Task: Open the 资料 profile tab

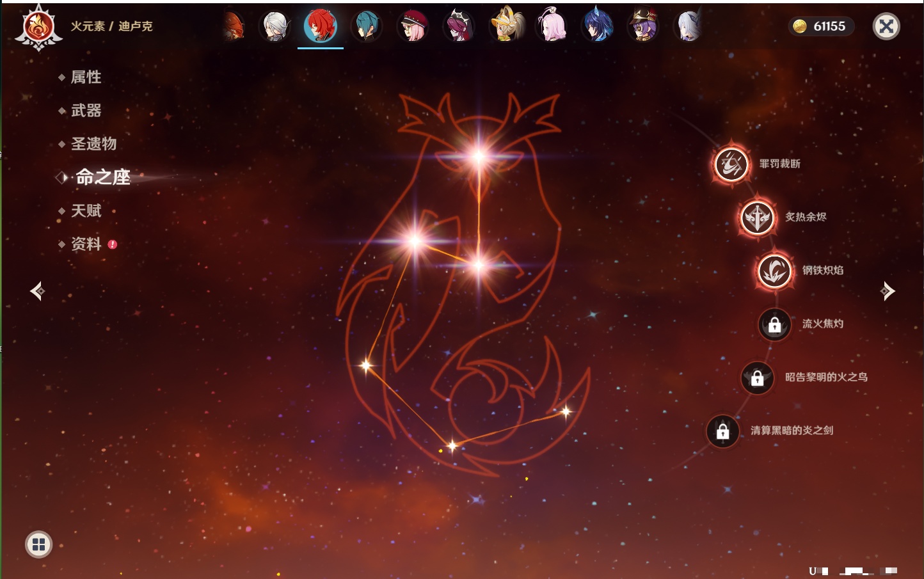Action: tap(86, 244)
